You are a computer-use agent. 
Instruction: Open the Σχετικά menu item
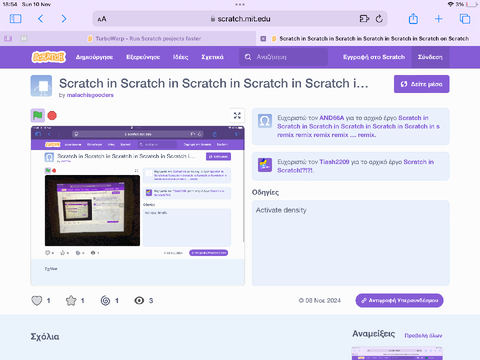pos(212,57)
